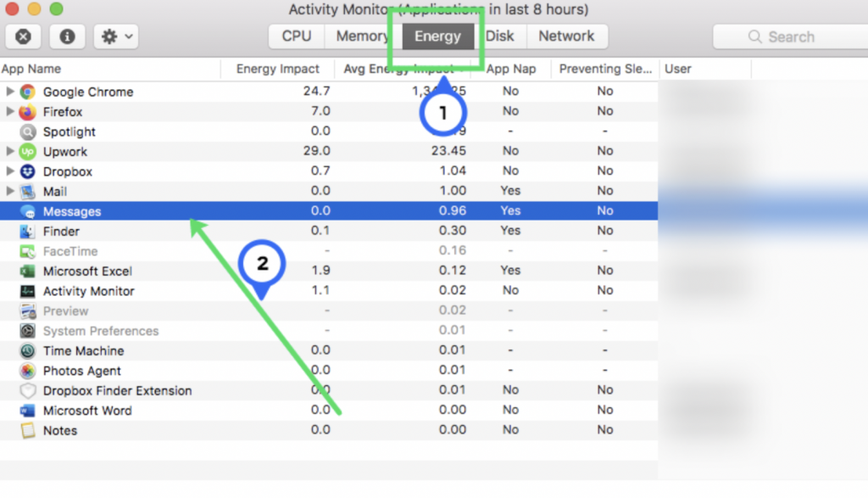Screen dimensions: 868x498
Task: Sort by the Energy Impact column header
Action: click(x=277, y=70)
